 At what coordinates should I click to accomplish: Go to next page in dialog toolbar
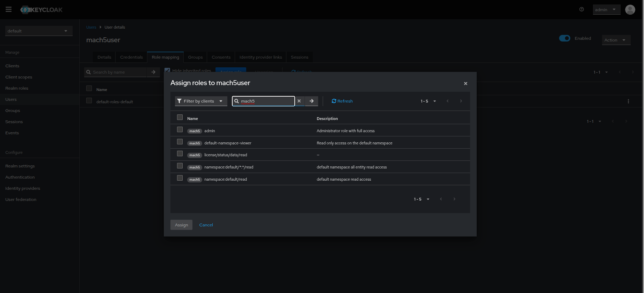(x=461, y=101)
